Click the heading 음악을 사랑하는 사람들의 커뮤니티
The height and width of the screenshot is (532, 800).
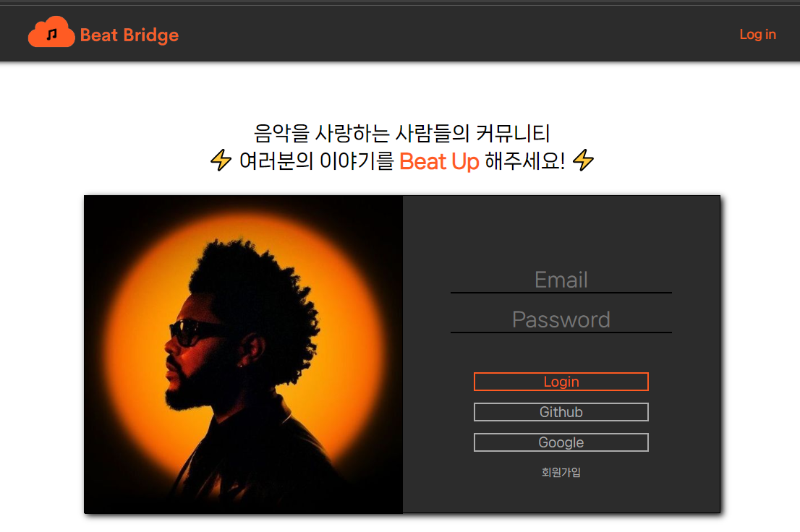tap(402, 134)
